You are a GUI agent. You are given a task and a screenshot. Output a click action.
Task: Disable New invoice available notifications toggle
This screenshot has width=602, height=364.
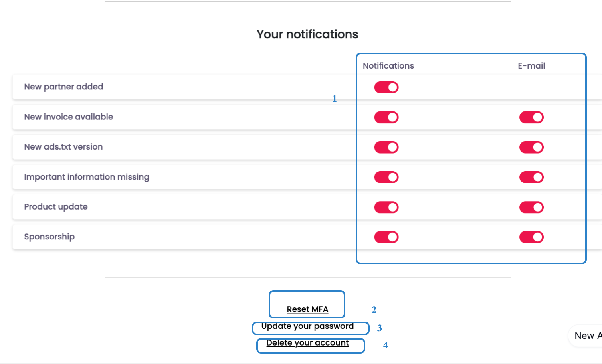386,117
